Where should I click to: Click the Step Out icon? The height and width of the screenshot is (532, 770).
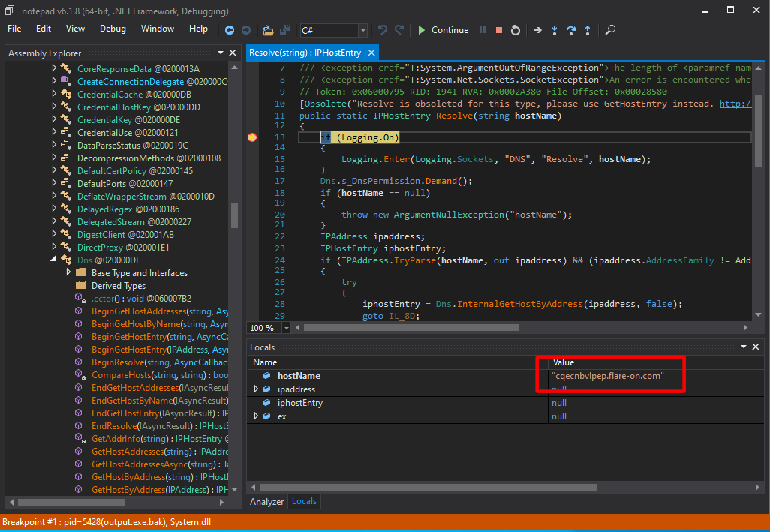click(x=588, y=30)
